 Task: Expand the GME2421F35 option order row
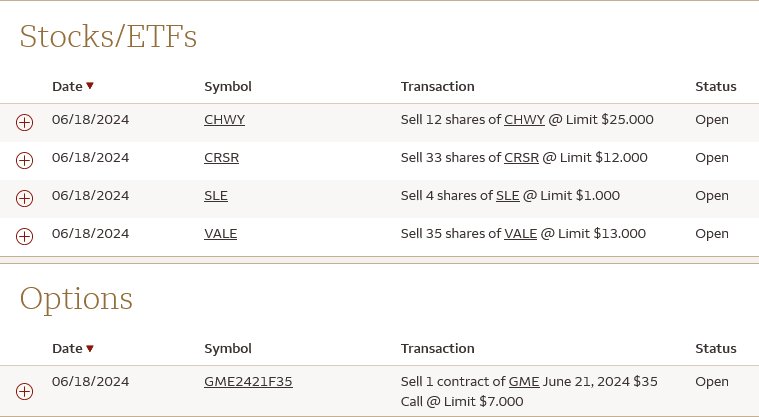pyautogui.click(x=25, y=391)
